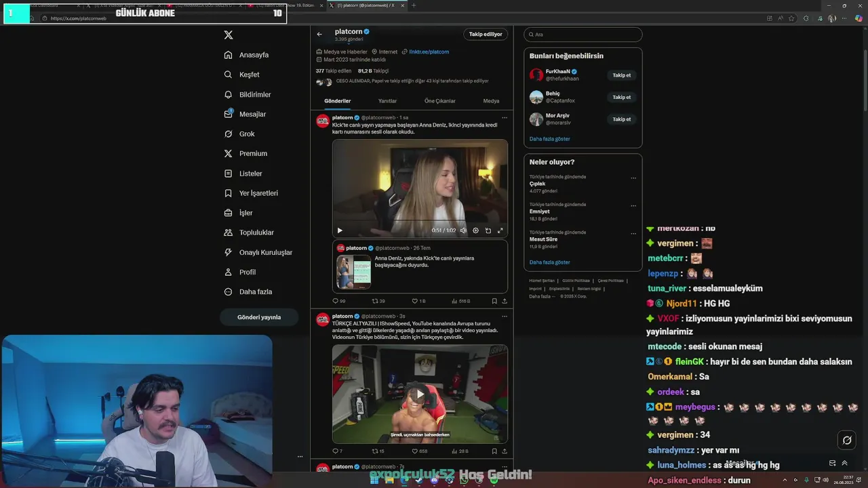Follow Behiç with Takip et
Screen dimensions: 868x488
click(622, 97)
